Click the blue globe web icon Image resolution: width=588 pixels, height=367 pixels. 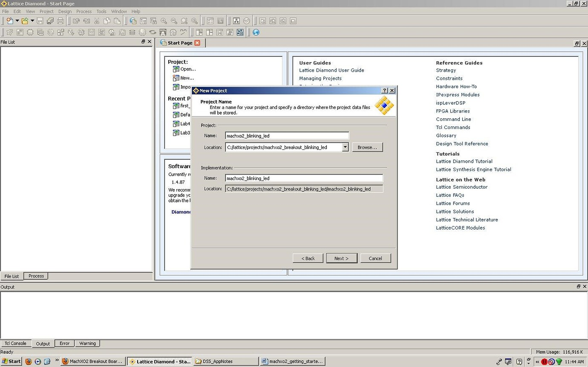tap(256, 32)
